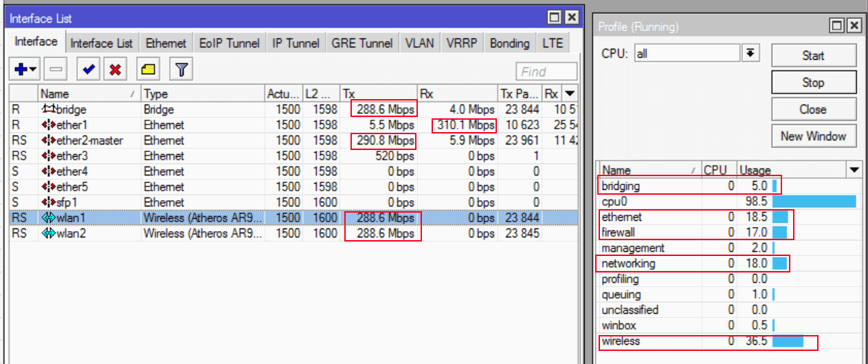Viewport: 868px width, 364px height.
Task: Enable selected interface with blue checkmark
Action: (x=89, y=69)
